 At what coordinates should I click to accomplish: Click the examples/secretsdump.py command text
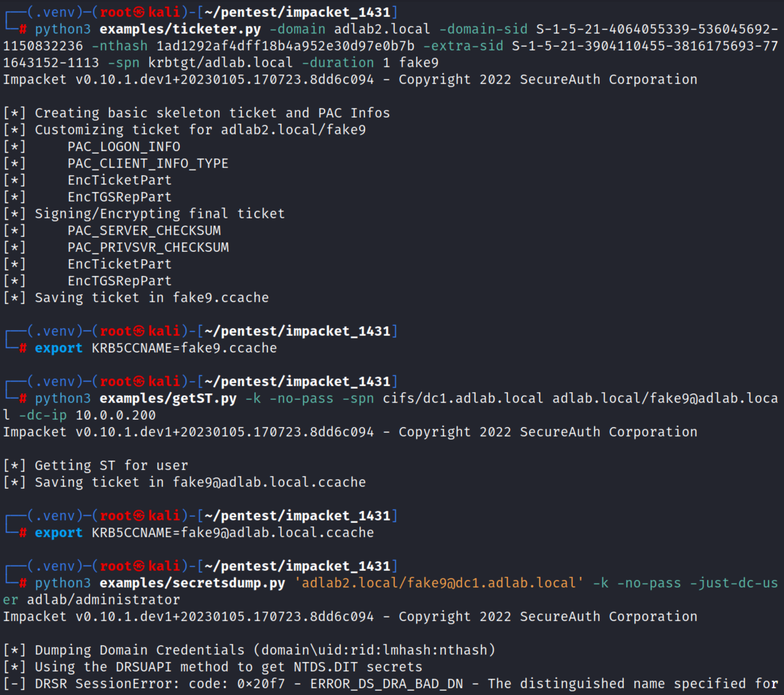192,583
